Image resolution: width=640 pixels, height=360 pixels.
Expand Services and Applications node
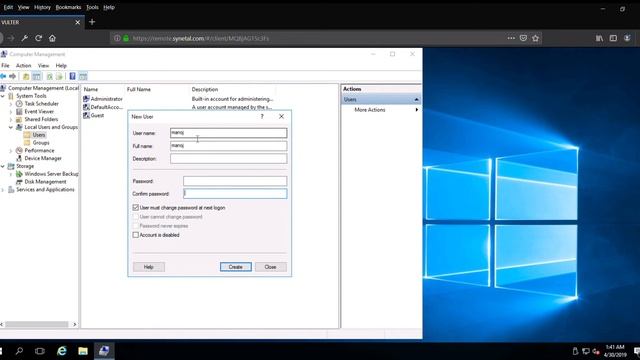(x=3, y=189)
